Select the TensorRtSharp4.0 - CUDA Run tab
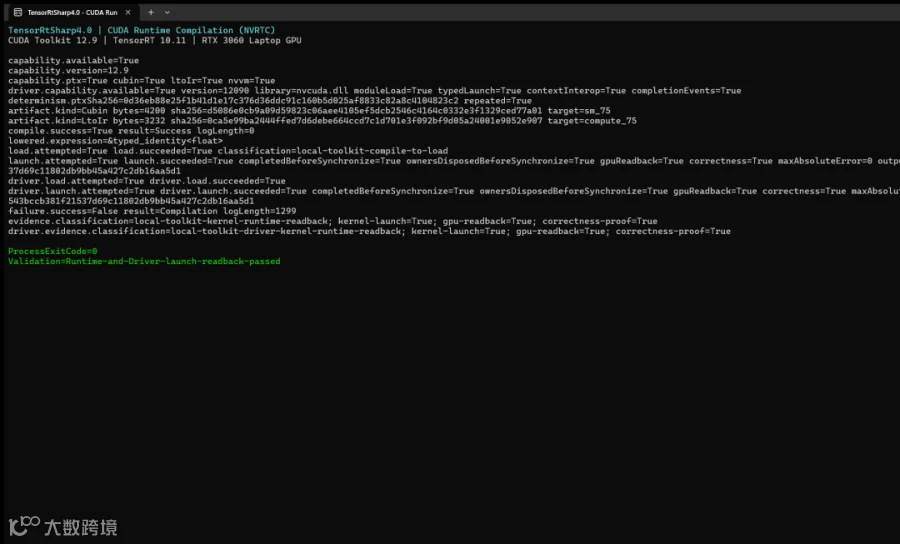 click(x=72, y=12)
